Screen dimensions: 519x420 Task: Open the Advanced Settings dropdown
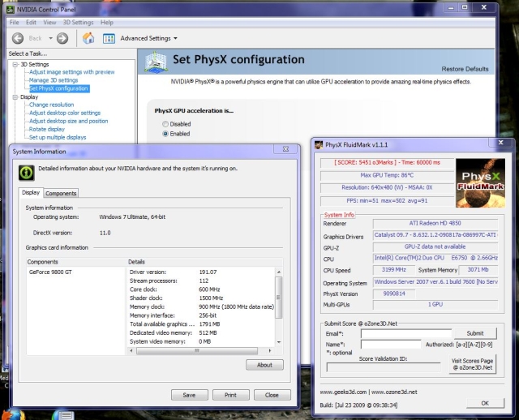pyautogui.click(x=148, y=38)
